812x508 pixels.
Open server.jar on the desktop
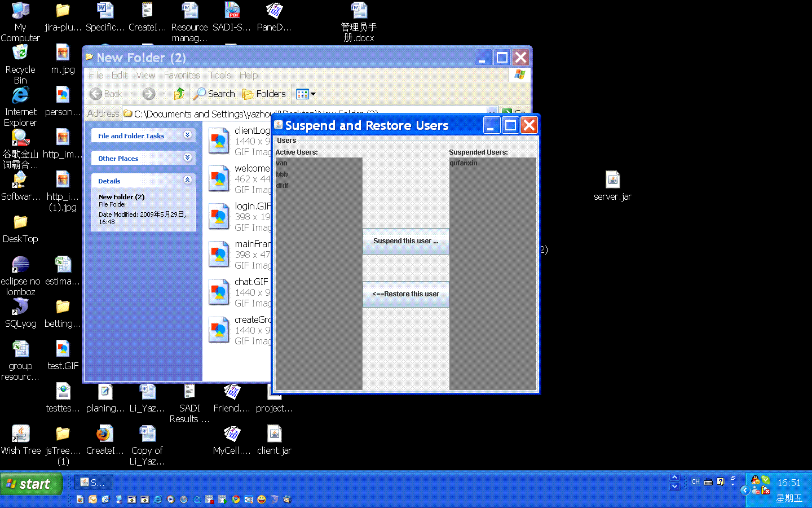point(612,181)
